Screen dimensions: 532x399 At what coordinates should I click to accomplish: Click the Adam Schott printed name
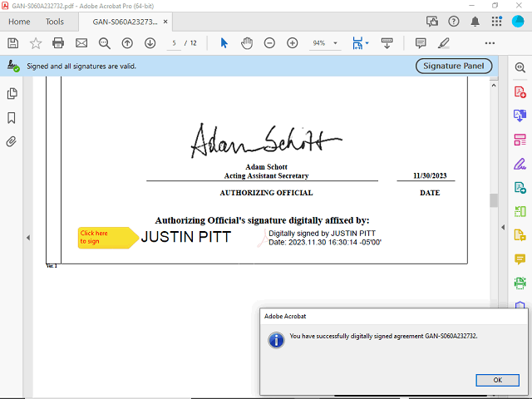click(x=266, y=166)
